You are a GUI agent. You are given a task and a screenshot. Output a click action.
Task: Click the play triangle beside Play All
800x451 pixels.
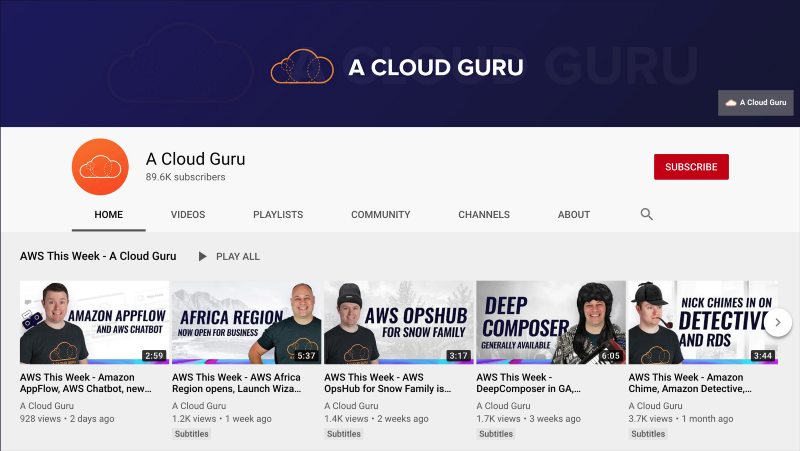click(x=203, y=256)
